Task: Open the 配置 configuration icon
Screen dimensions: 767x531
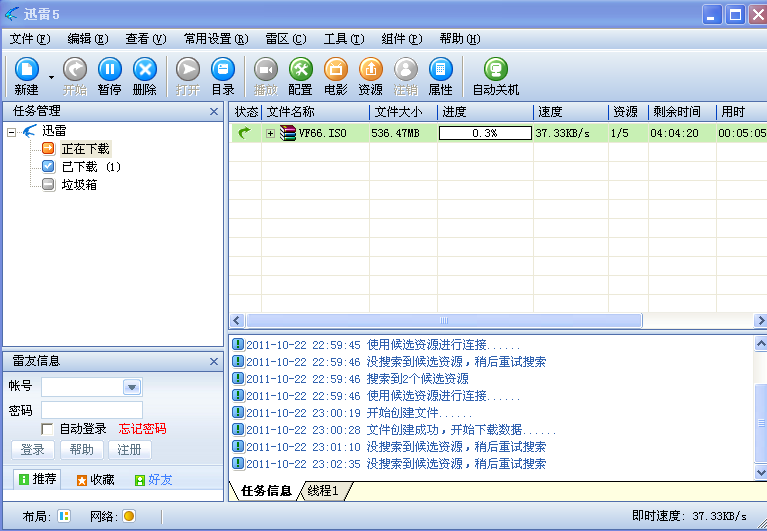Action: [300, 69]
